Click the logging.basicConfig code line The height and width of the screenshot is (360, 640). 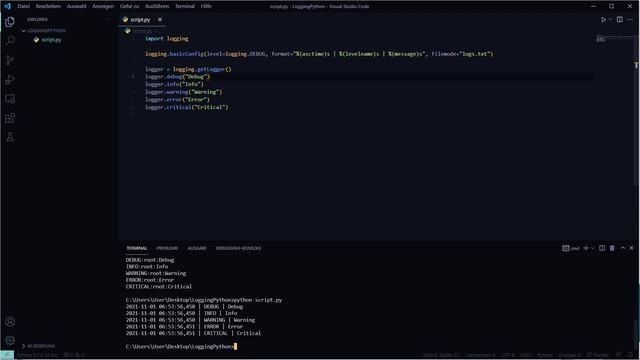coord(319,54)
